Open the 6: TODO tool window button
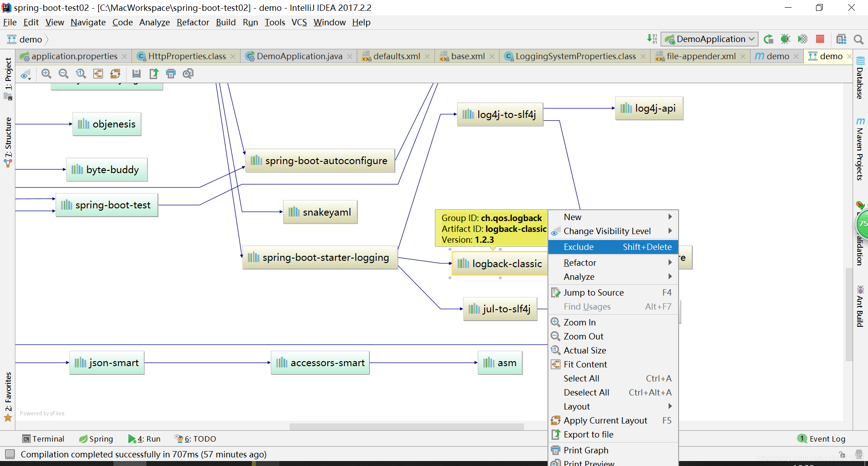 [x=195, y=438]
